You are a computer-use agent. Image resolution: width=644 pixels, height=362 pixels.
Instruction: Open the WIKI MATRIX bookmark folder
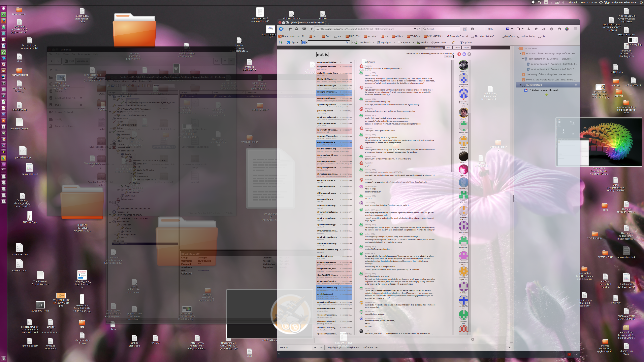click(x=433, y=36)
